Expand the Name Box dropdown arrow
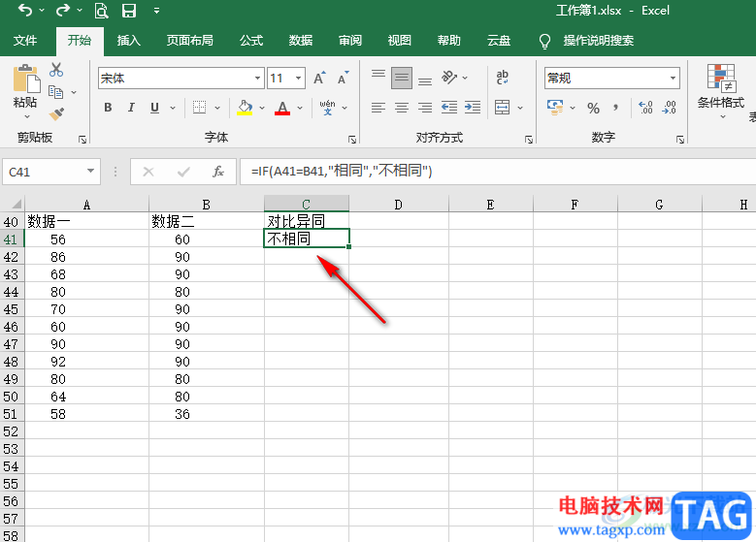This screenshot has height=542, width=756. click(x=90, y=171)
